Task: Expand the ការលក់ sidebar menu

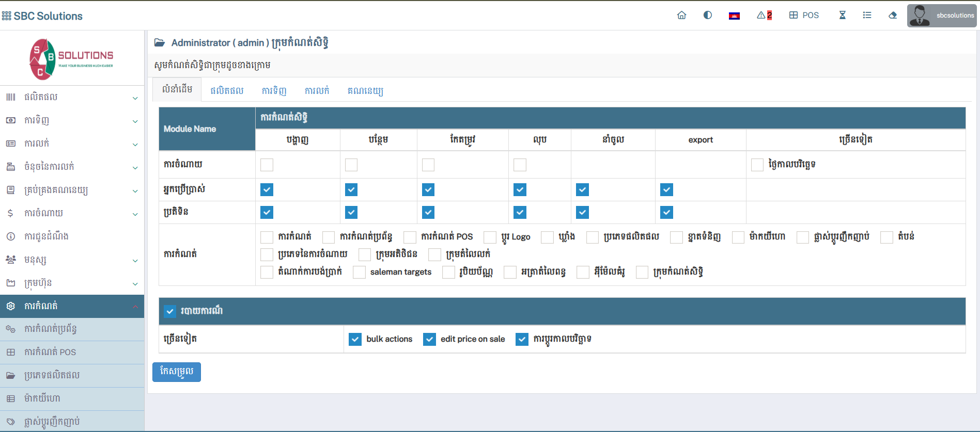Action: click(x=72, y=143)
